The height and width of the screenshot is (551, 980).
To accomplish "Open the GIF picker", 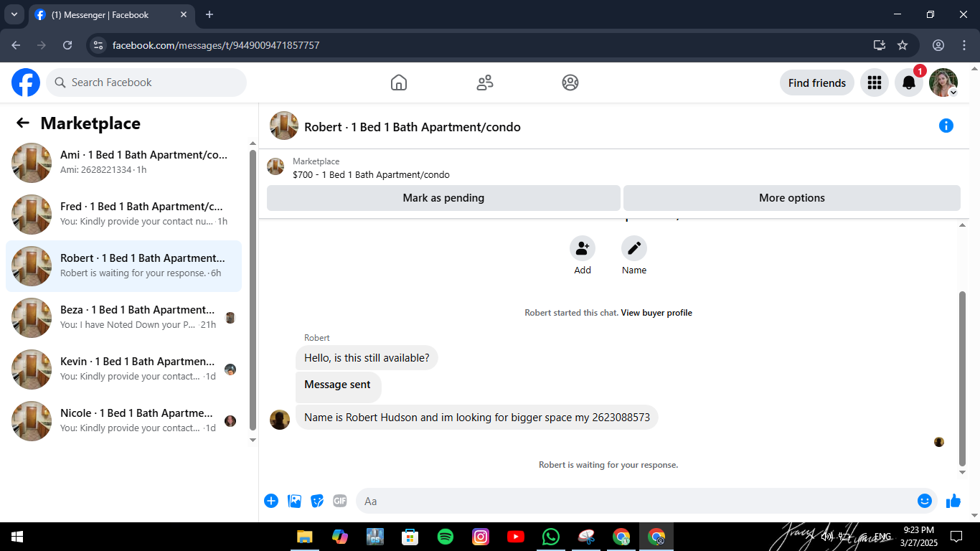I will tap(340, 501).
